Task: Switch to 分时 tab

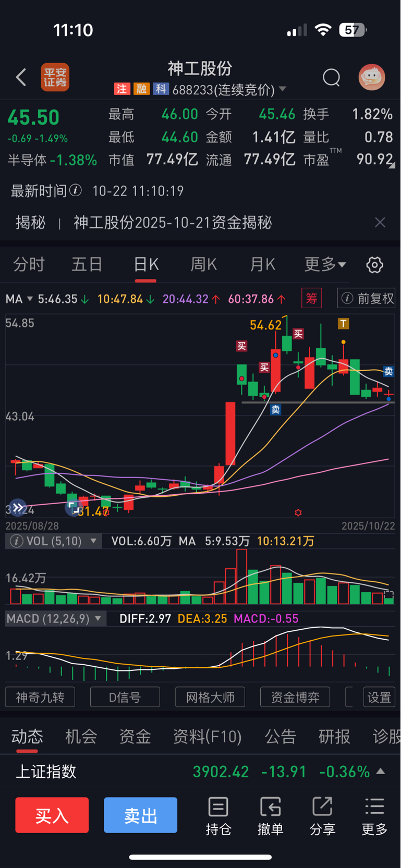Action: click(x=29, y=264)
